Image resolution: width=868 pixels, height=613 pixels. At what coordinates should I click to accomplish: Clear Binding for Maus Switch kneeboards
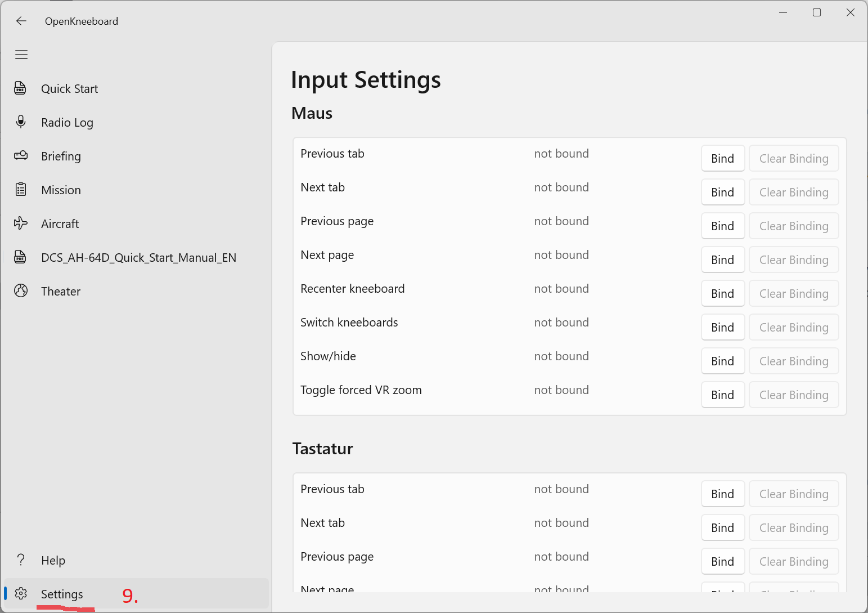click(794, 327)
